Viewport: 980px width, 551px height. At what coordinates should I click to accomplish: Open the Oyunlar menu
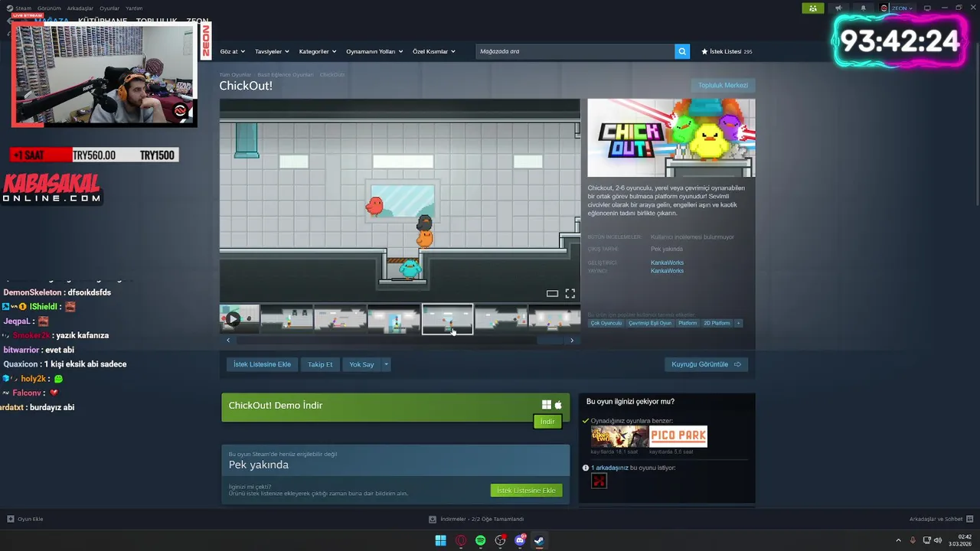pos(109,8)
